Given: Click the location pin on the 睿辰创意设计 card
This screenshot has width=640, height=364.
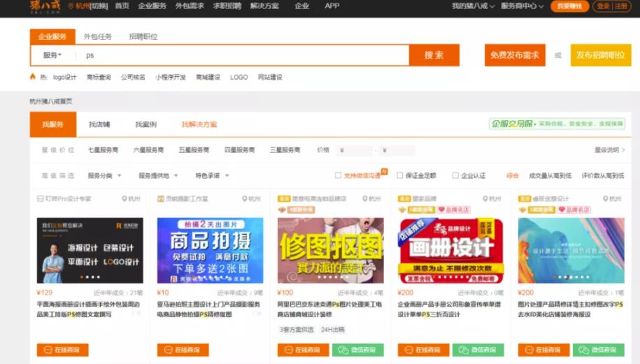Looking at the screenshot, I should [606, 199].
